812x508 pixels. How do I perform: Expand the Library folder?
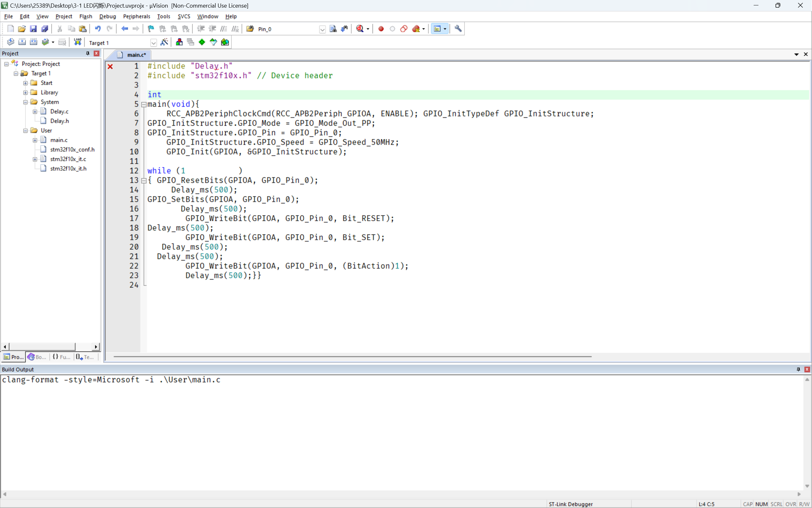[25, 92]
